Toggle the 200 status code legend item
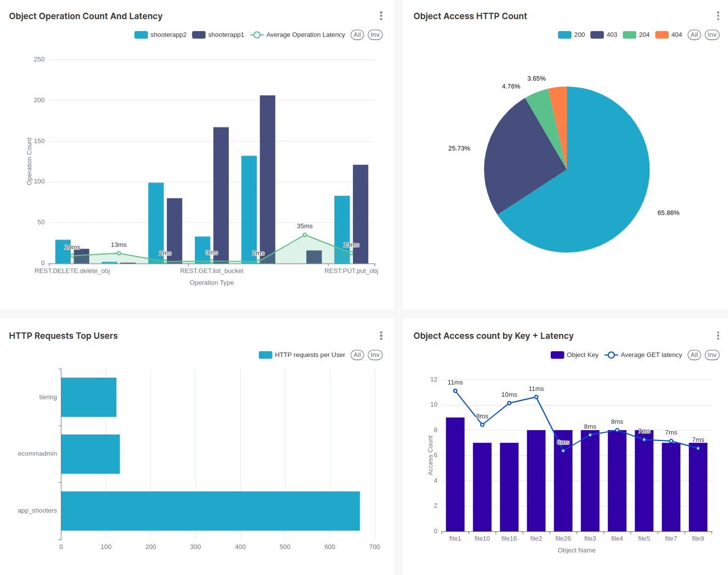 click(571, 35)
